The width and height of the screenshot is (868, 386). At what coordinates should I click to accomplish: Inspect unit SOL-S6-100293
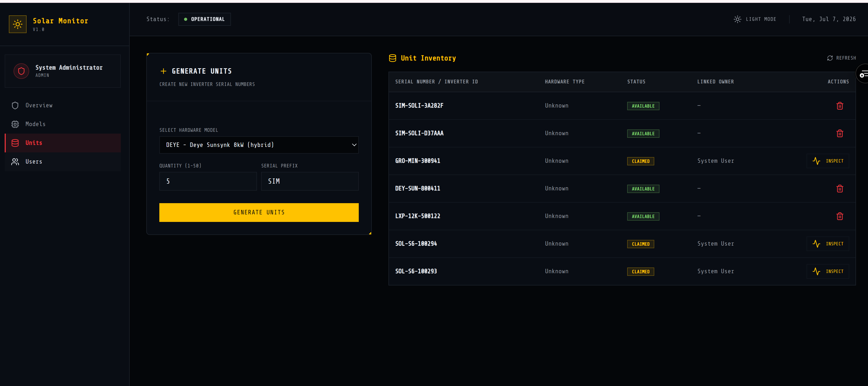[x=828, y=271]
